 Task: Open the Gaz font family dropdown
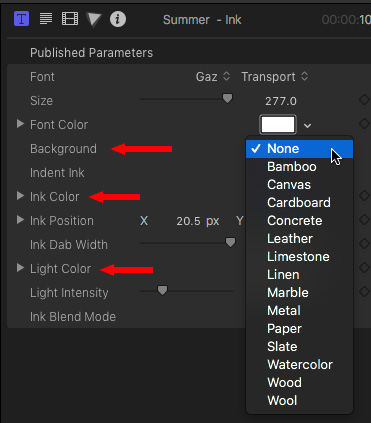pos(213,77)
